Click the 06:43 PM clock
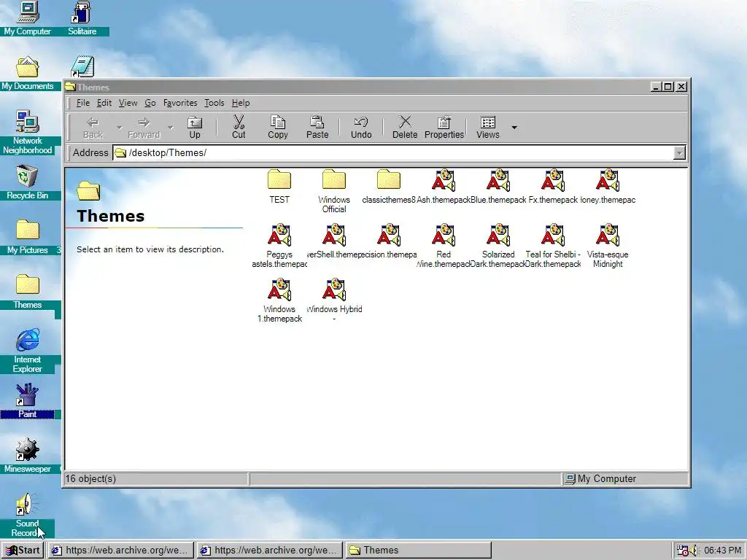Viewport: 747px width, 560px height. (722, 551)
